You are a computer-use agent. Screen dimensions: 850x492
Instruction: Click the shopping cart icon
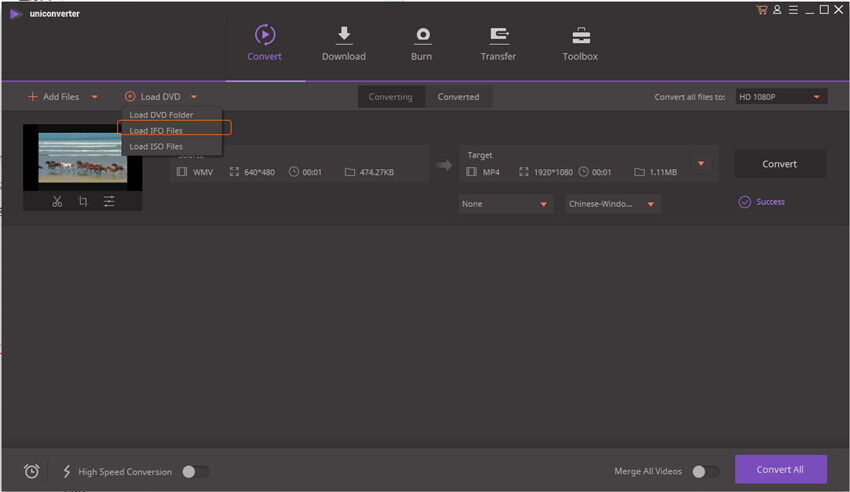[761, 10]
